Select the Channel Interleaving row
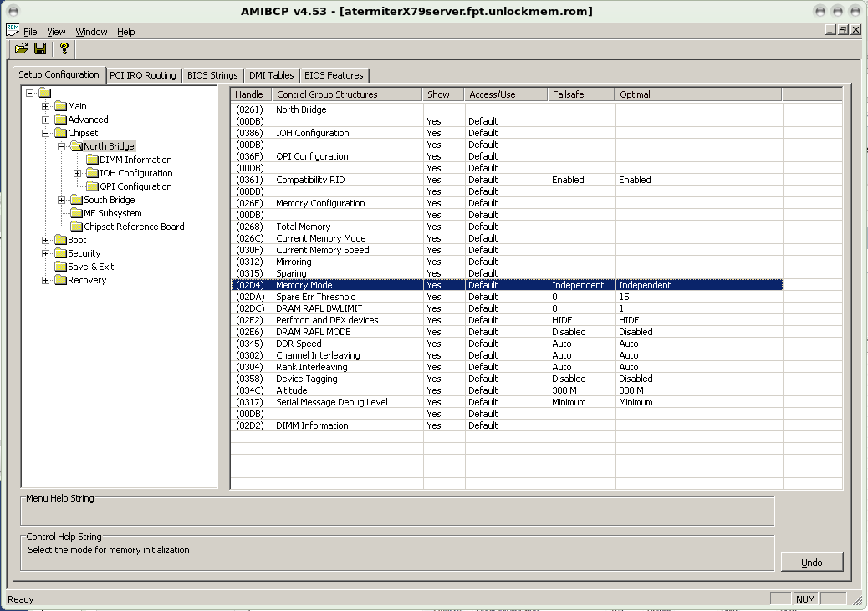Screen dimensions: 868x611 [x=507, y=355]
